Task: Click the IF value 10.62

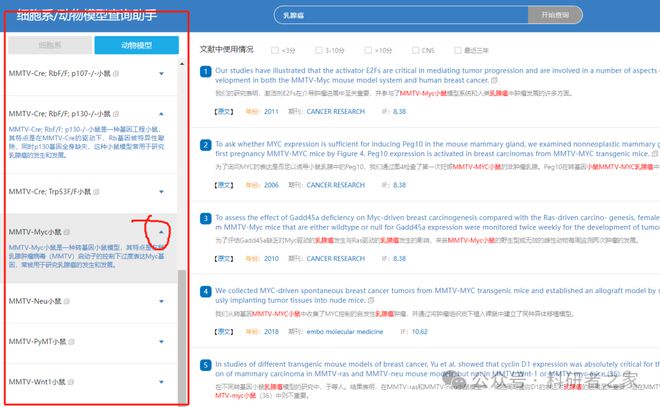Action: click(420, 332)
